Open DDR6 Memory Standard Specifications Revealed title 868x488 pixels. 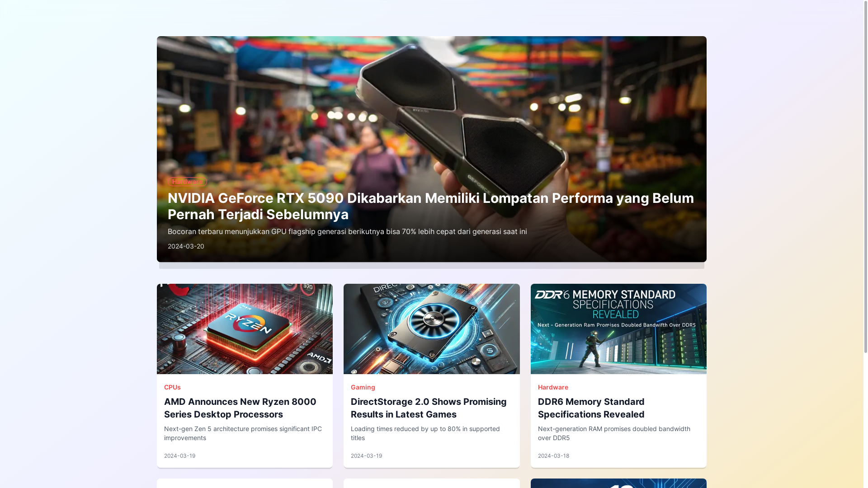[x=591, y=408]
